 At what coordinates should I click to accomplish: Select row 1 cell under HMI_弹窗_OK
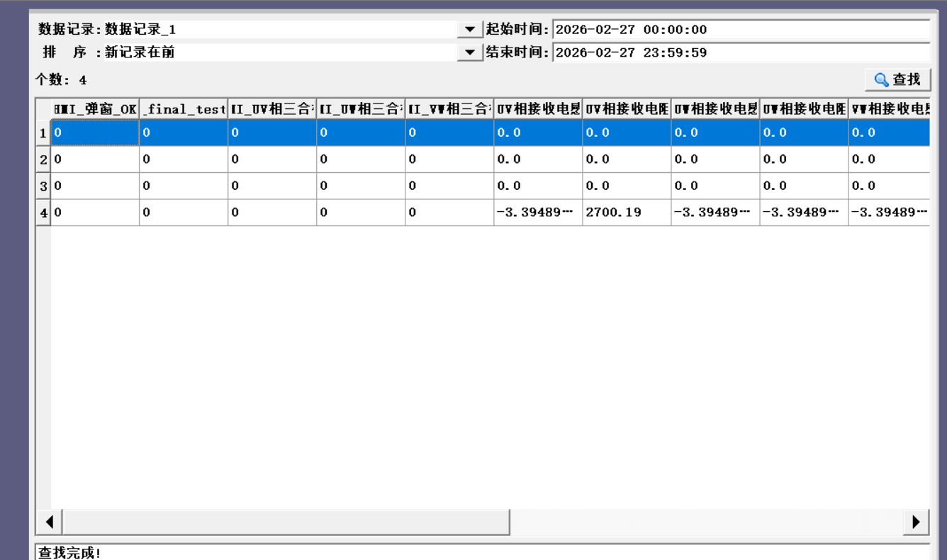95,133
